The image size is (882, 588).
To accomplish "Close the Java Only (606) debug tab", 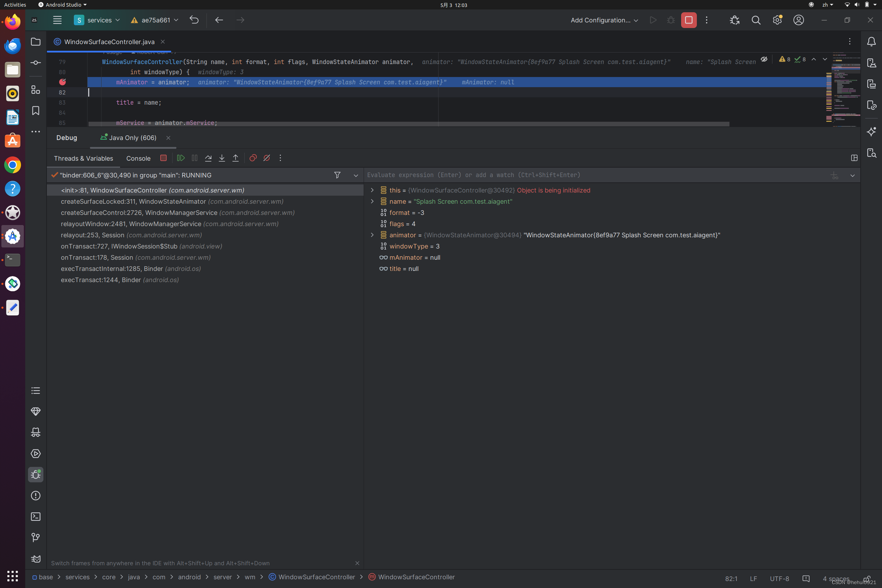I will point(168,138).
